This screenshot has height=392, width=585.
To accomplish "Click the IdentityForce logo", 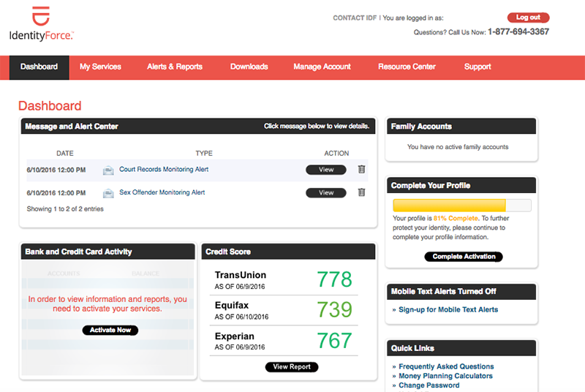I will (42, 24).
